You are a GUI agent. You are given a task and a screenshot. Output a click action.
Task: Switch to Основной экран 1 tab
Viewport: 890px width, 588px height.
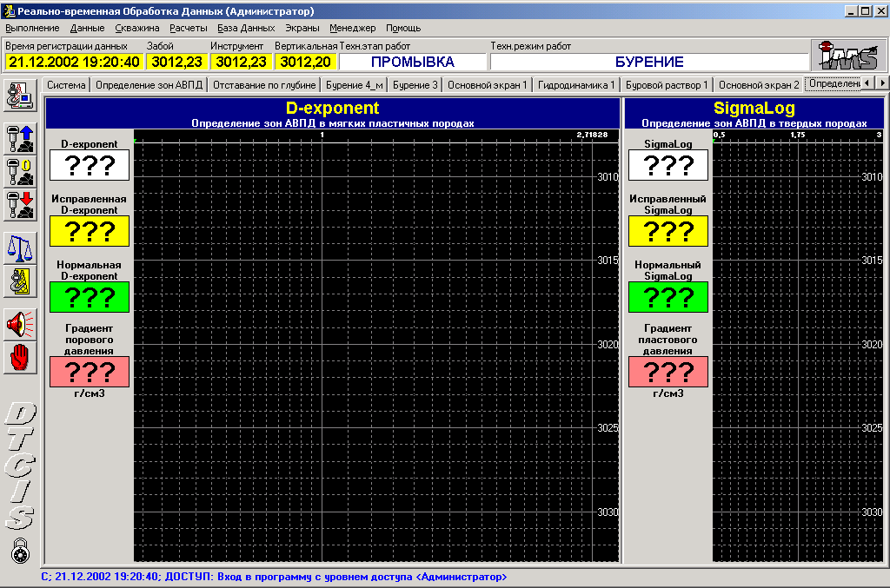pyautogui.click(x=487, y=85)
